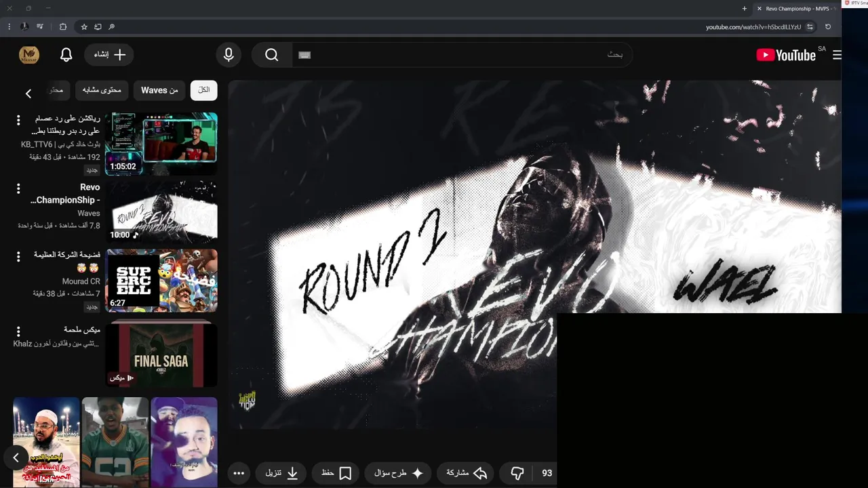The width and height of the screenshot is (868, 488).
Task: Open the 'Revo ChampionShip' suggested video title
Action: point(66,194)
